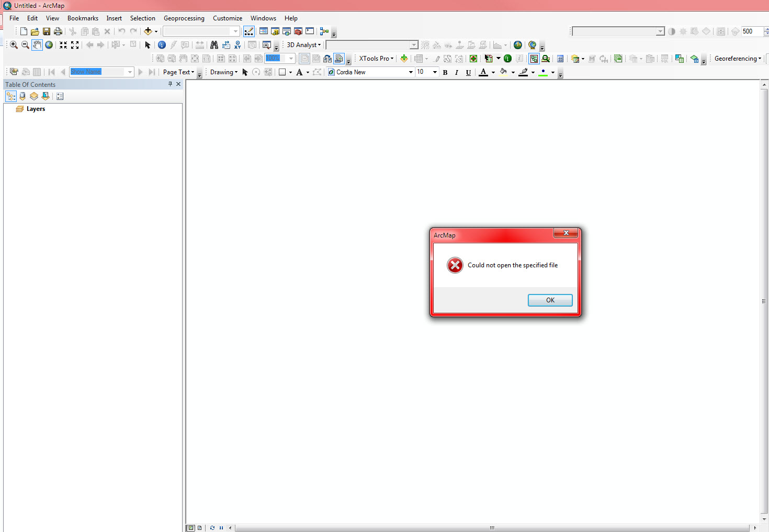Save the map with the floppy disk icon
Viewport: 769px width, 532px height.
(47, 31)
